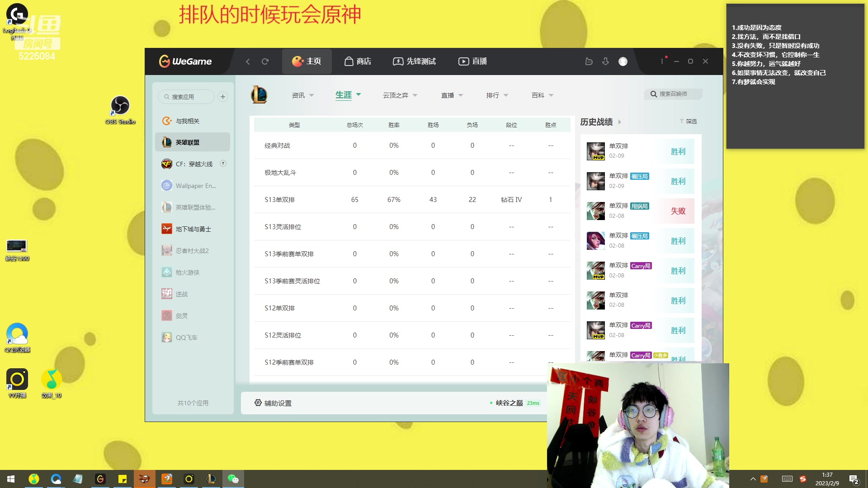
Task: Click the refresh icon in WeGame header
Action: click(x=265, y=61)
